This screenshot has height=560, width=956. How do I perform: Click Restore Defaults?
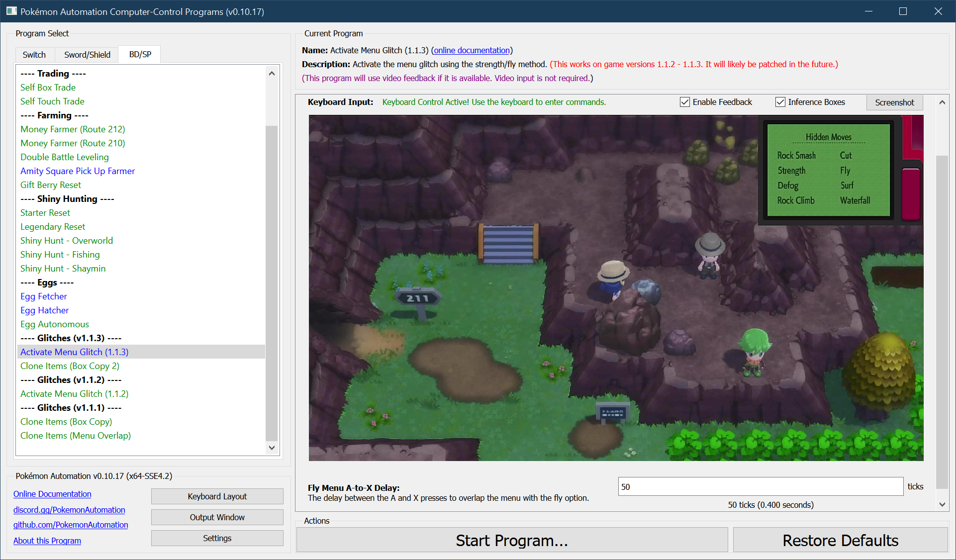(840, 540)
